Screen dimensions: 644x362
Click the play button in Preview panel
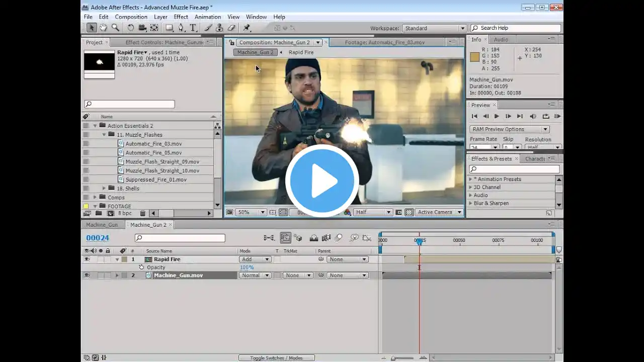click(x=497, y=116)
